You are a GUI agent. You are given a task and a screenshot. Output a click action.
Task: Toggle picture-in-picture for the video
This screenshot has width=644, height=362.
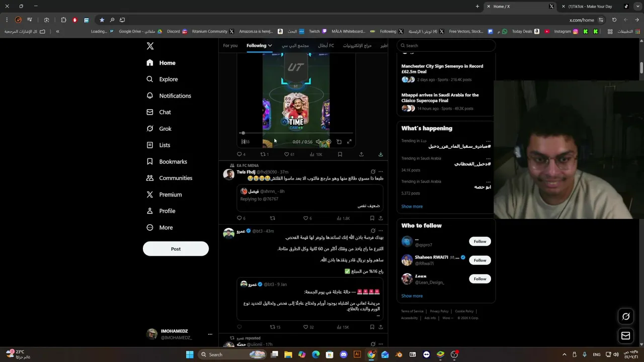click(339, 142)
